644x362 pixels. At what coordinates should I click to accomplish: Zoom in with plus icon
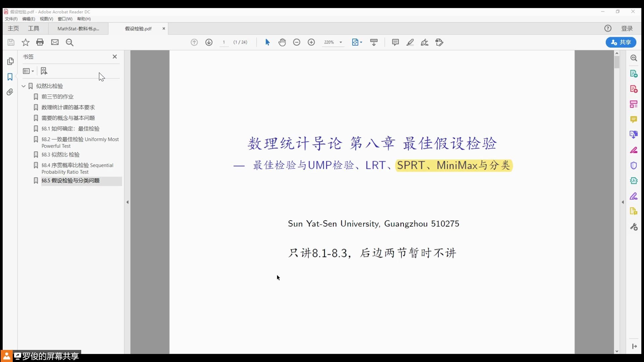pos(311,42)
